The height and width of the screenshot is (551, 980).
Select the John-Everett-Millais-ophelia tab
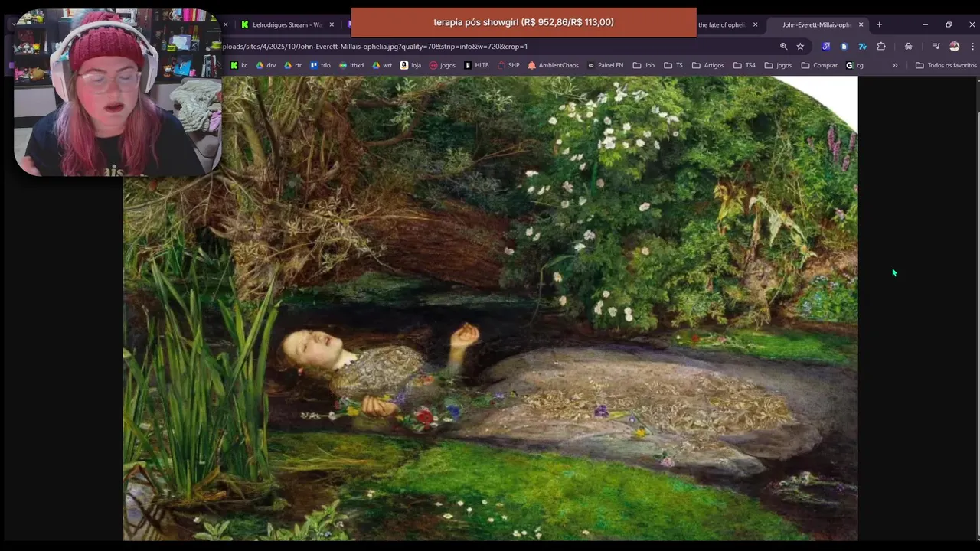(815, 24)
